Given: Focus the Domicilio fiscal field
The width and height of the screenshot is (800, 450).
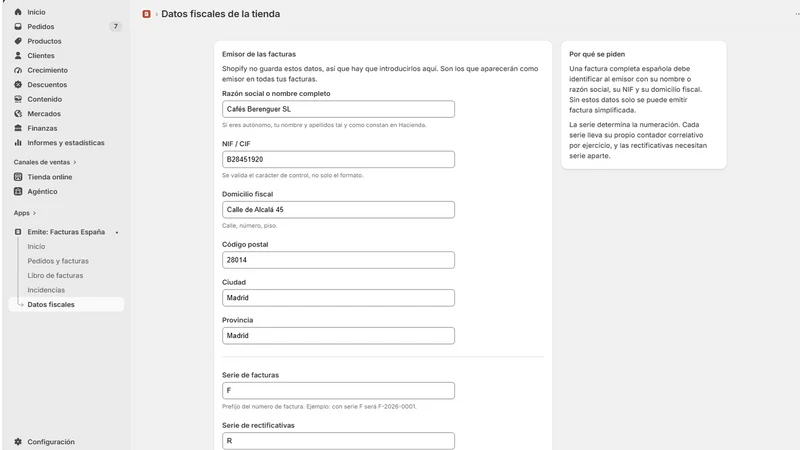Looking at the screenshot, I should point(338,210).
